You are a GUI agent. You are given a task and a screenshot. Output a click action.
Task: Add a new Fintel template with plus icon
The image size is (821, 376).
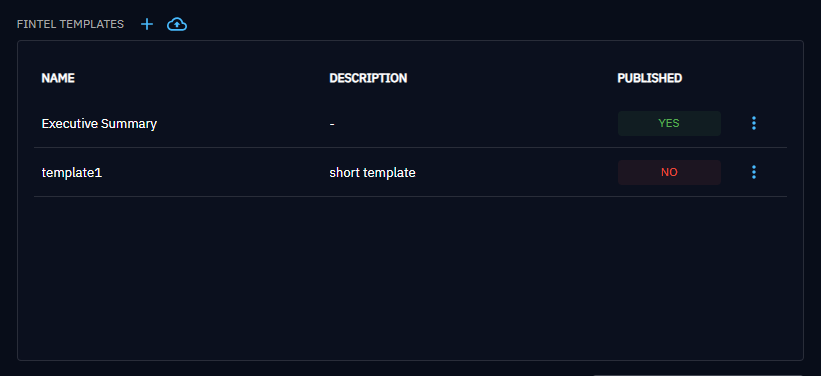(147, 24)
